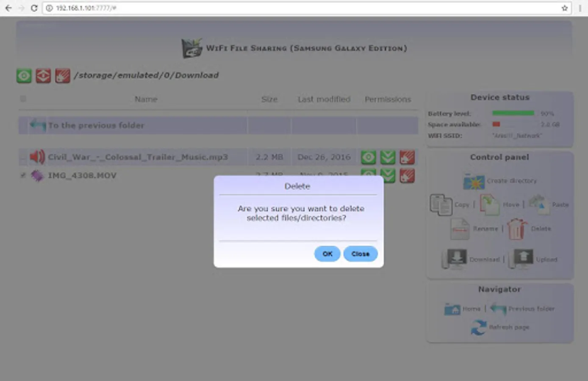The image size is (588, 381).
Task: Open the IMG_4308.MOV file name
Action: [x=82, y=175]
